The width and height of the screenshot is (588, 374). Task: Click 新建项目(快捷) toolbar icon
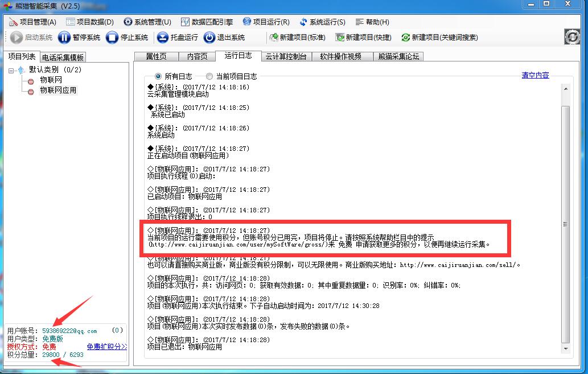pos(340,38)
